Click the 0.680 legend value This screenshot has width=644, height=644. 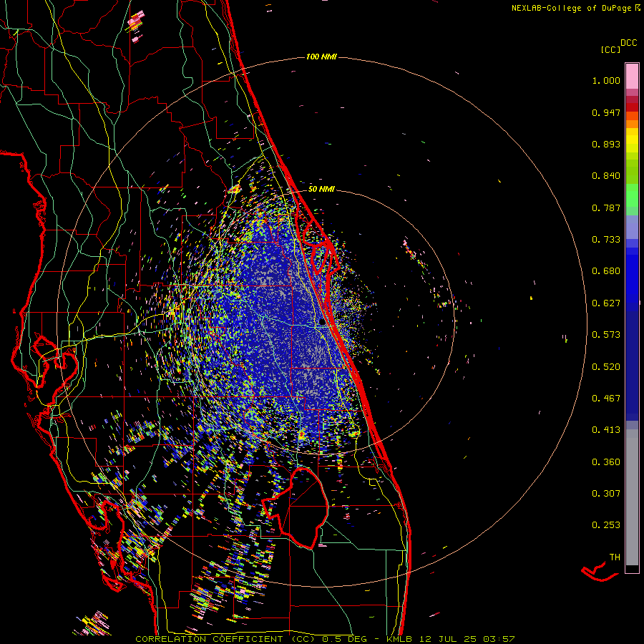point(606,271)
